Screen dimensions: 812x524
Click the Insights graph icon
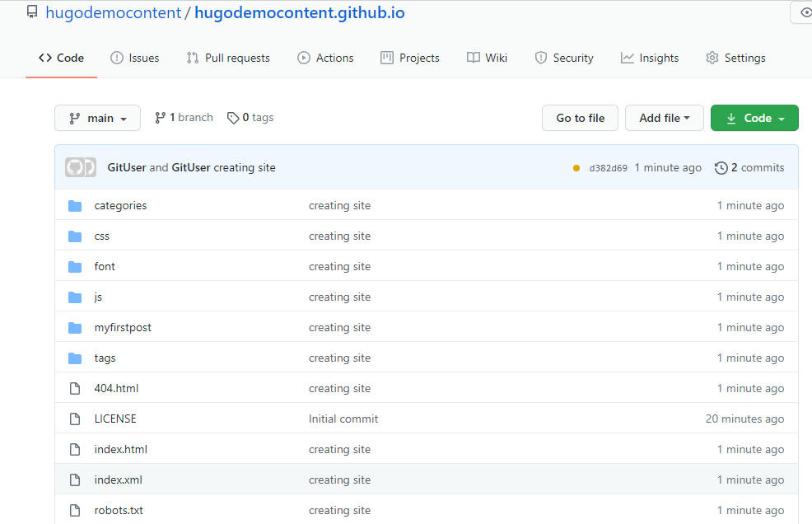(626, 58)
